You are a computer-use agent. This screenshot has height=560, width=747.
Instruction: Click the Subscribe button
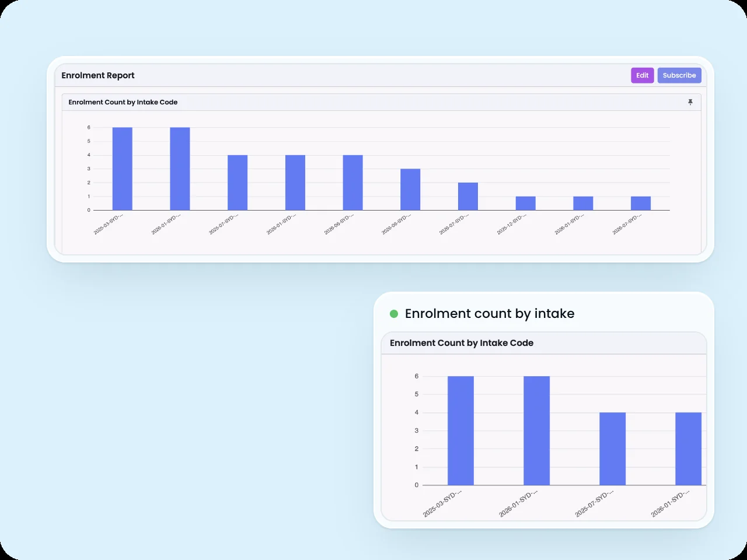(x=679, y=75)
